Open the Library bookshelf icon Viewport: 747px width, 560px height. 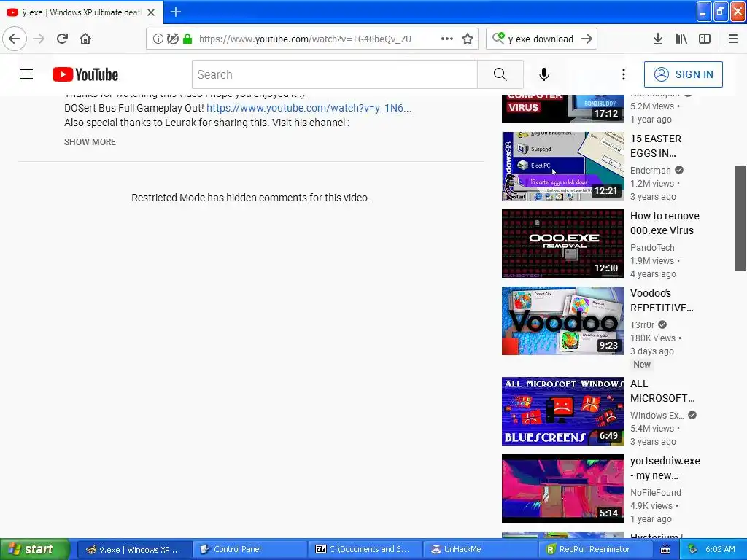[681, 39]
